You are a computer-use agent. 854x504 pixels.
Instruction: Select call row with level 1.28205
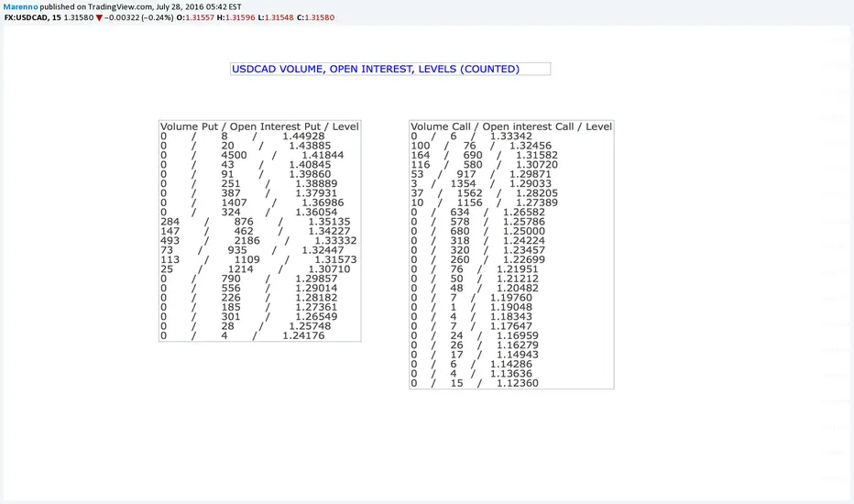tap(485, 193)
